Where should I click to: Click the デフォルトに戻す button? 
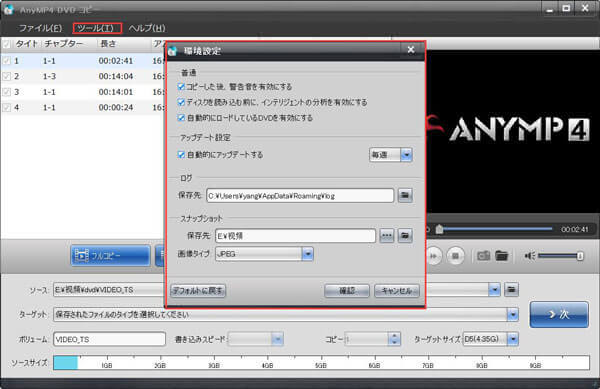click(198, 291)
